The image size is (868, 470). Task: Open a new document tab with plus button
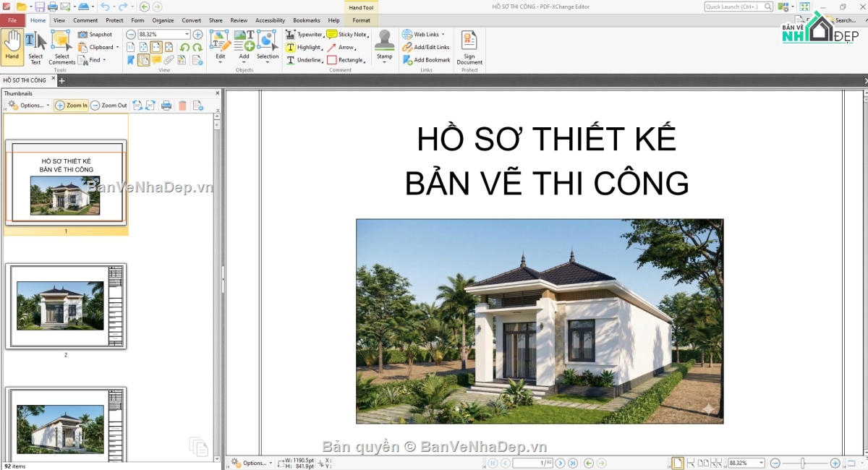tap(61, 80)
